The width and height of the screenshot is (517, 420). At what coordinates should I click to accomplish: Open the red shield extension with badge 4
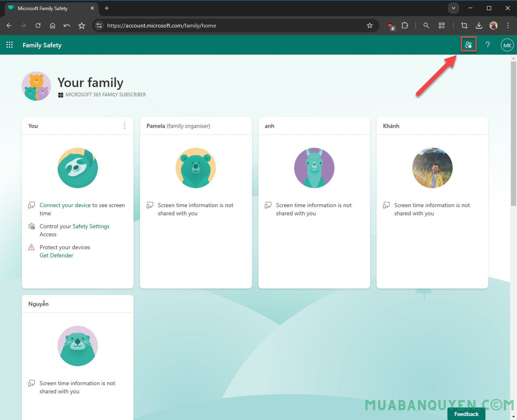click(x=391, y=26)
